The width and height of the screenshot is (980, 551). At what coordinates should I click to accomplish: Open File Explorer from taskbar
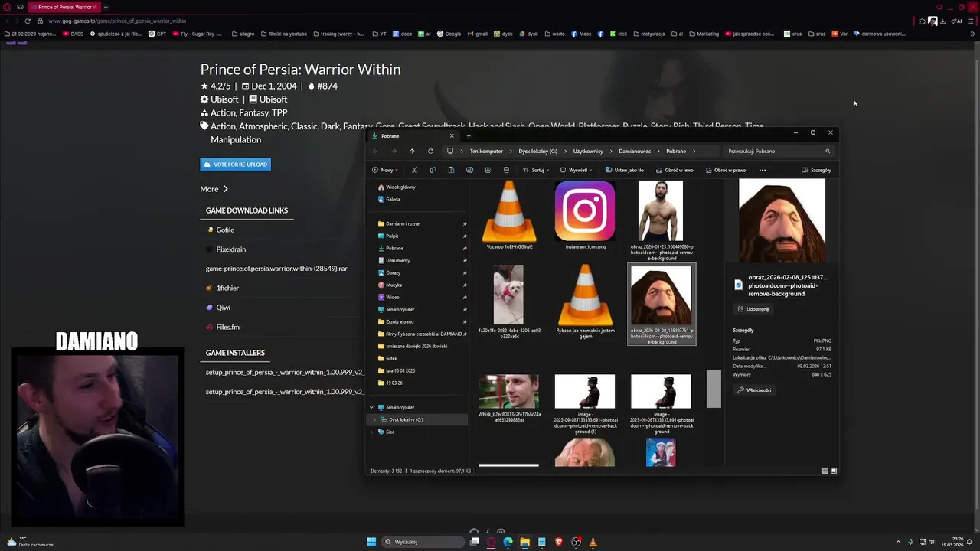pos(524,542)
